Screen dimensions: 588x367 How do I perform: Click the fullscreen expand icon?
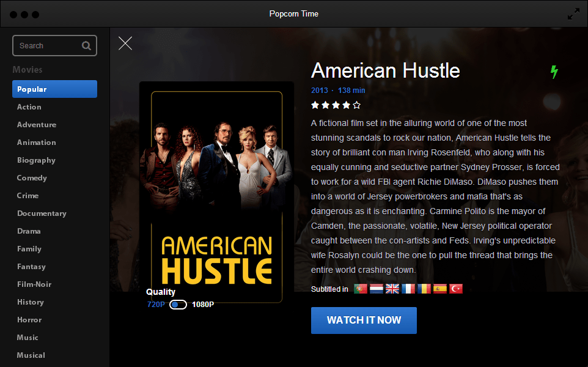[573, 14]
